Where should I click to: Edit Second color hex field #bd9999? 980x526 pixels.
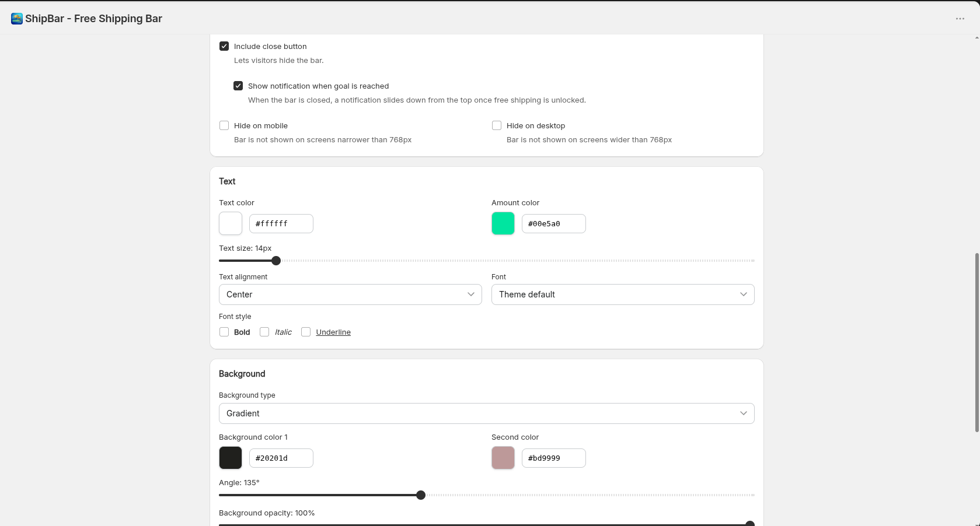pos(554,458)
